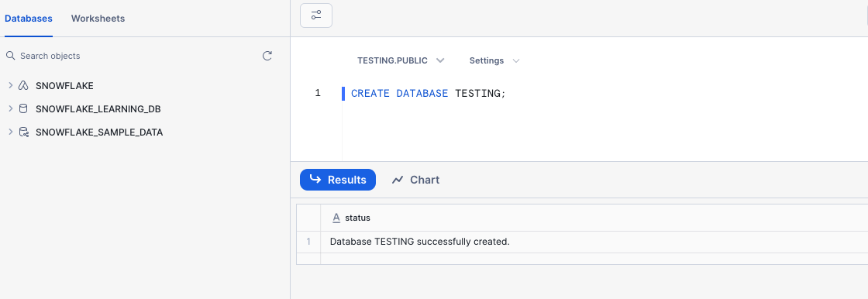Expand the SNOWFLAKE database node
Viewport: 868px width, 299px height.
click(x=11, y=86)
